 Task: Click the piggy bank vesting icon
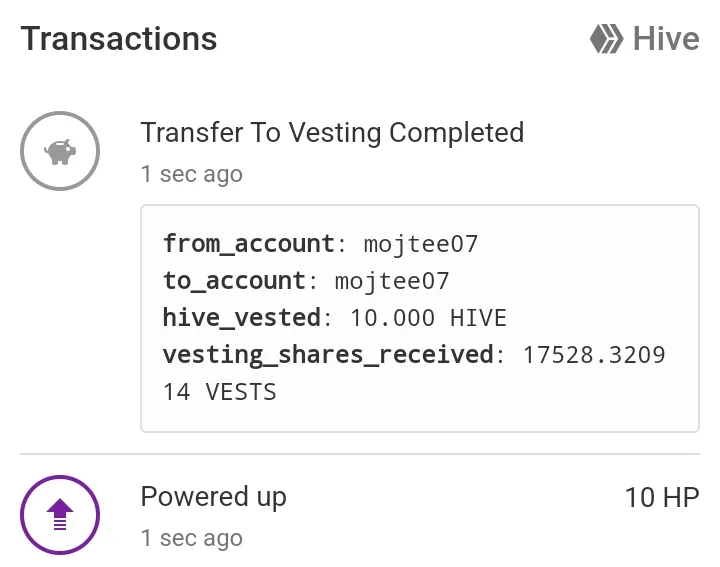[x=60, y=151]
